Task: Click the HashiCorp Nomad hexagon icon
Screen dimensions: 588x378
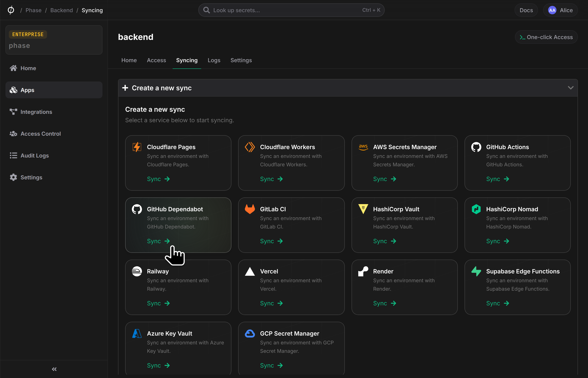Action: click(x=476, y=209)
